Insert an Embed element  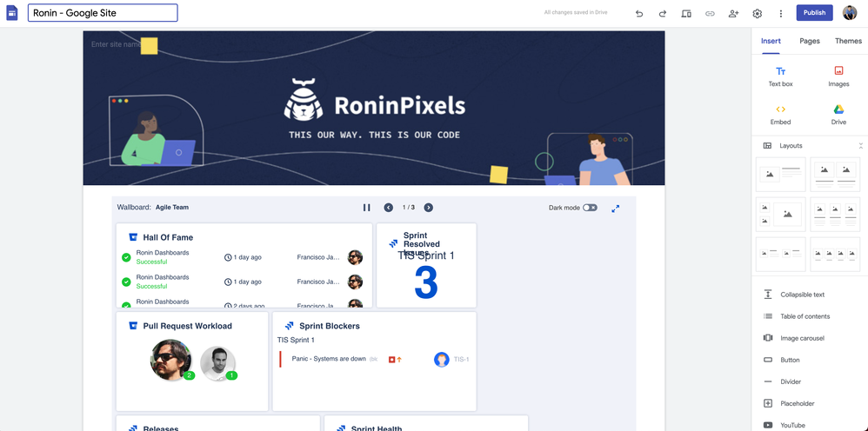pos(780,115)
